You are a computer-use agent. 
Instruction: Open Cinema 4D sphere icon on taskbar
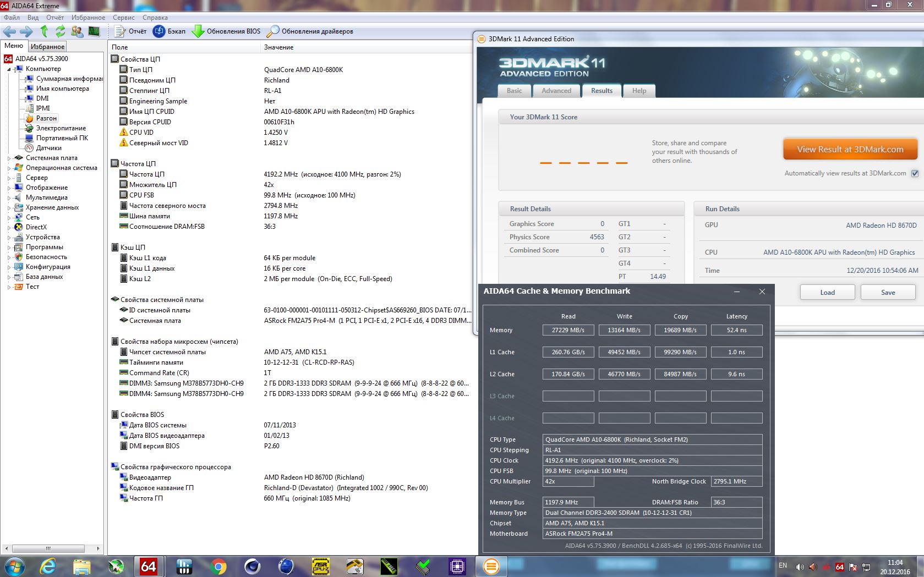(x=253, y=566)
